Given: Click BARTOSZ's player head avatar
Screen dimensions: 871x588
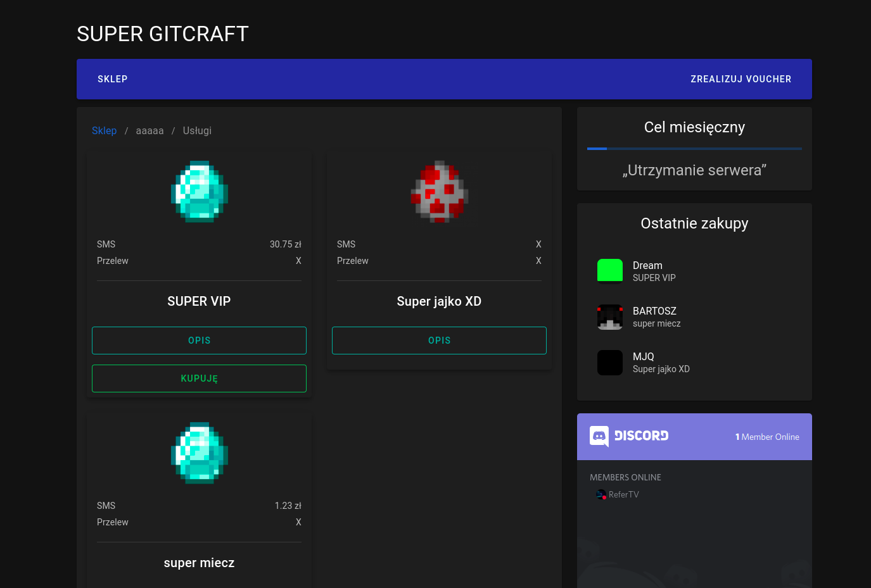Looking at the screenshot, I should [x=609, y=316].
